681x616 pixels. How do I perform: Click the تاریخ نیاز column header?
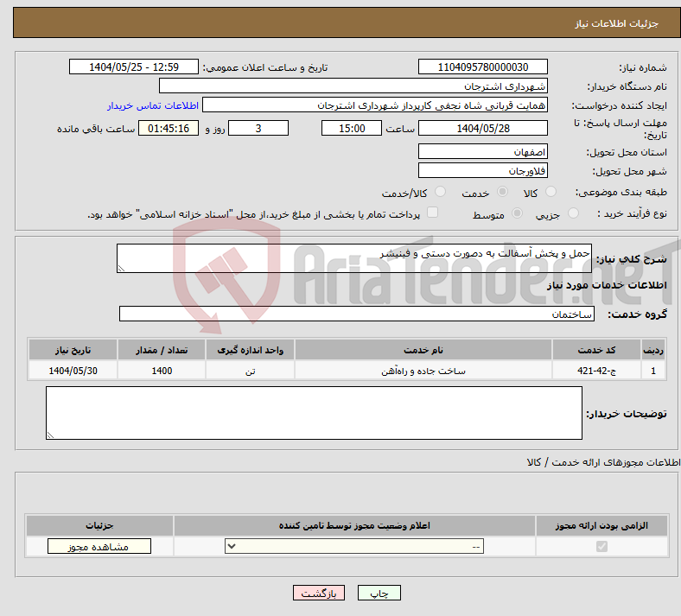click(x=73, y=350)
